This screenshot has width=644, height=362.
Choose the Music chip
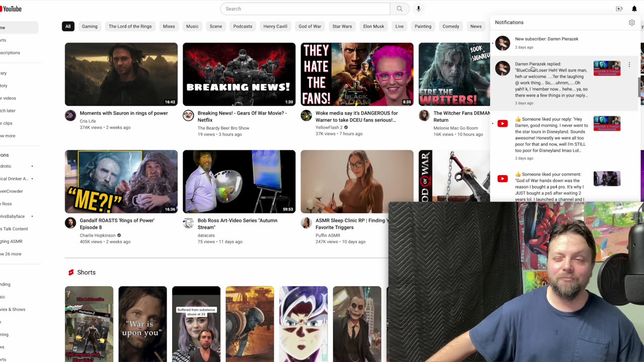click(192, 26)
